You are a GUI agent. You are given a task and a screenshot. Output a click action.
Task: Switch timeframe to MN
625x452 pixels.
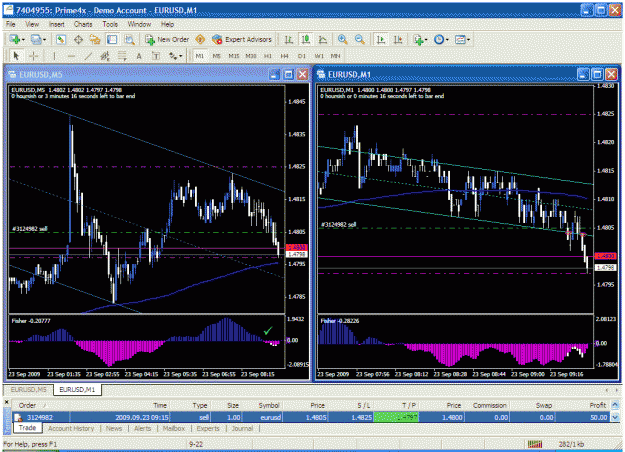tap(335, 56)
